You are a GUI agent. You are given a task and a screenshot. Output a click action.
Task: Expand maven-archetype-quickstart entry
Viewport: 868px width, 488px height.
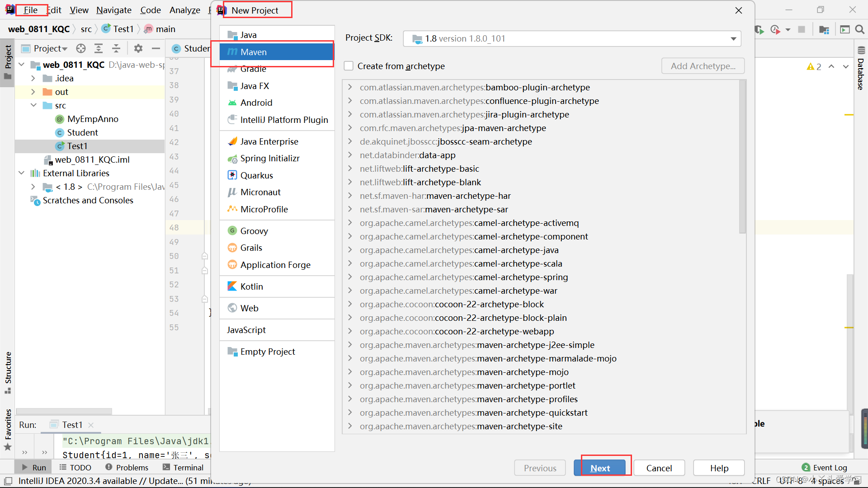tap(350, 413)
